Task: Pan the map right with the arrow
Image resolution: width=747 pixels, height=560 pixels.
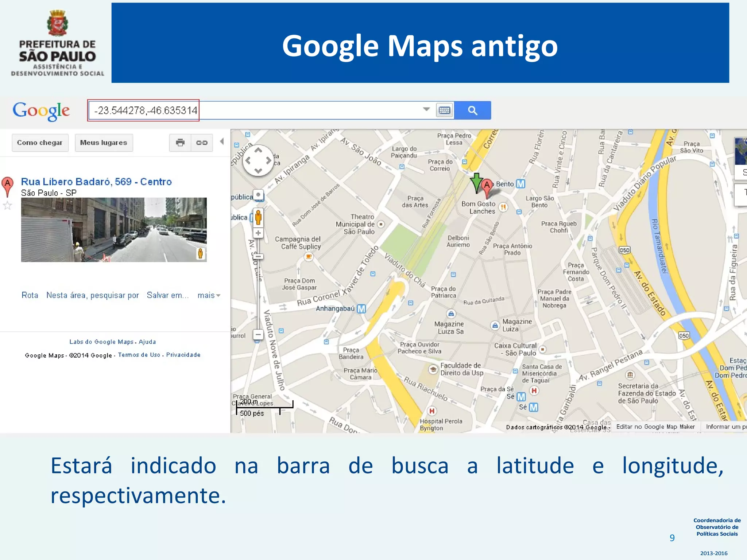Action: click(269, 160)
